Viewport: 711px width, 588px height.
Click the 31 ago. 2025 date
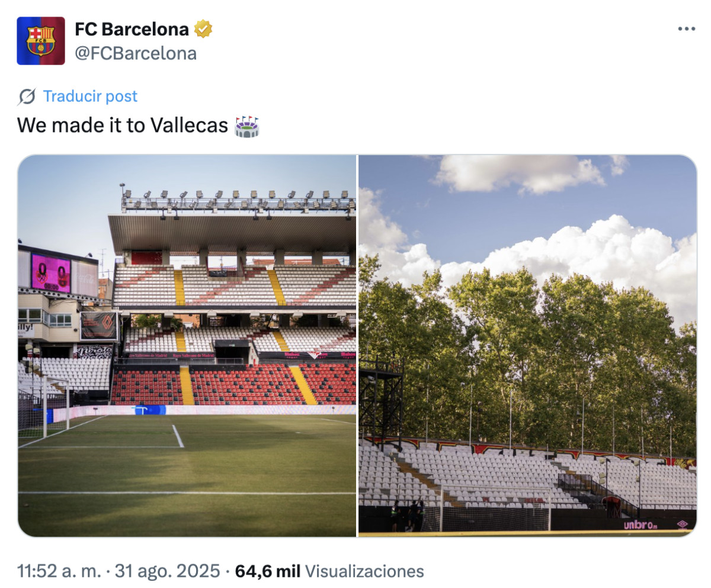point(168,571)
